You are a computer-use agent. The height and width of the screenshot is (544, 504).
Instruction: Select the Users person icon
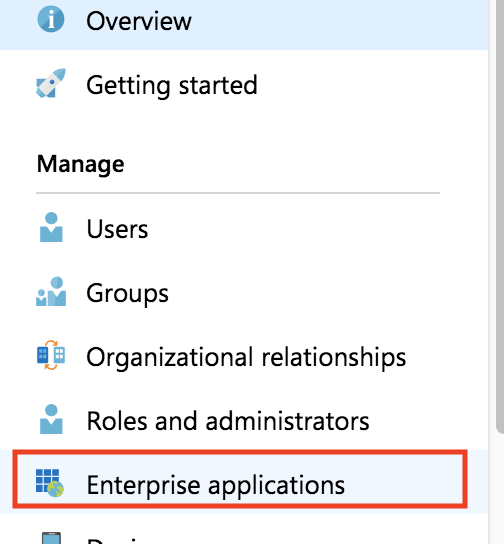click(x=51, y=227)
